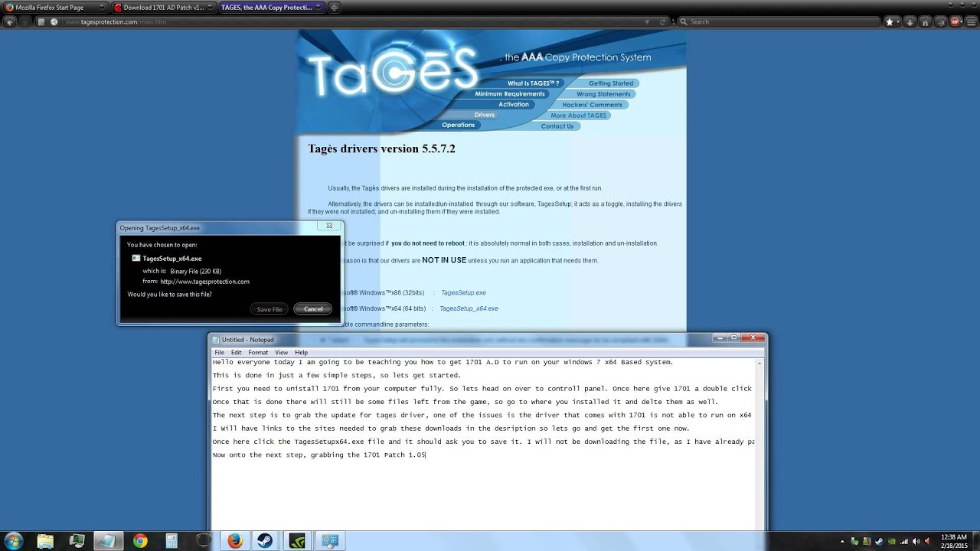Close the Mozilla Firefox Start Page tab
Viewport: 980px width, 551px height.
coord(101,7)
